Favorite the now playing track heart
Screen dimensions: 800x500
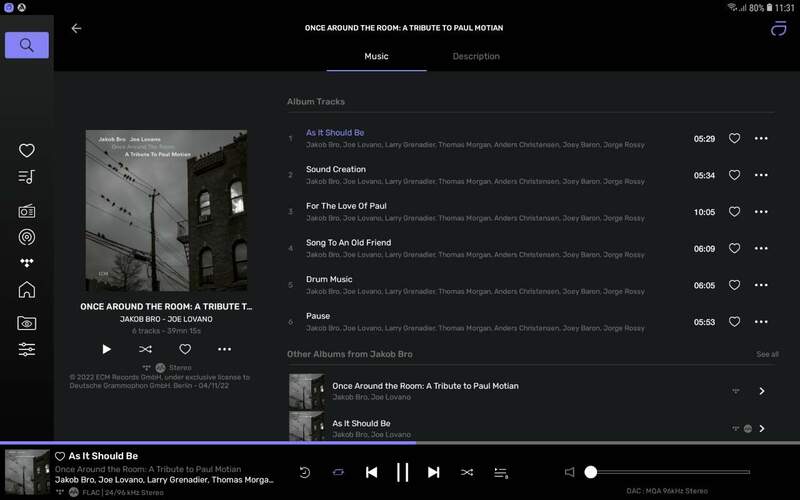(60, 456)
